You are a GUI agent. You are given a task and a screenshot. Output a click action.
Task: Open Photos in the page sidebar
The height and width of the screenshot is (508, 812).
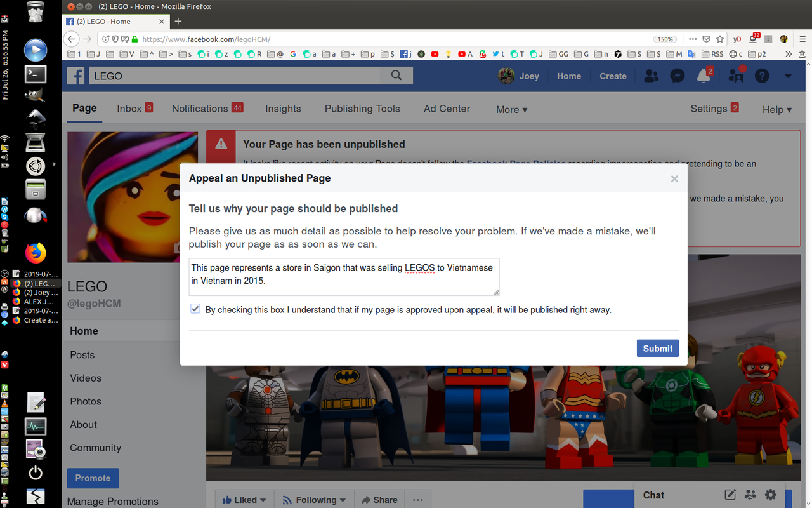86,401
